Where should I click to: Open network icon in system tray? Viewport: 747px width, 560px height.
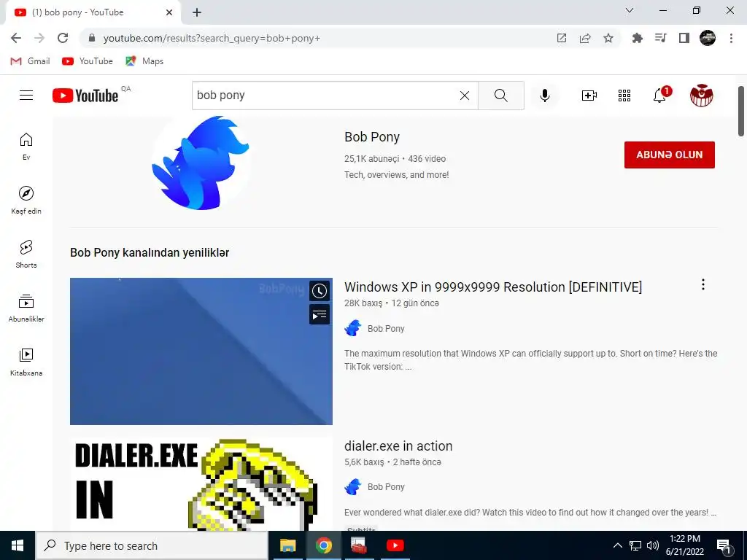[x=635, y=545]
